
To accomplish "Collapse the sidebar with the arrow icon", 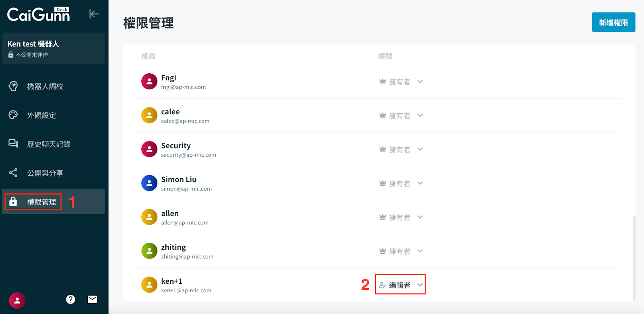I will coord(94,14).
